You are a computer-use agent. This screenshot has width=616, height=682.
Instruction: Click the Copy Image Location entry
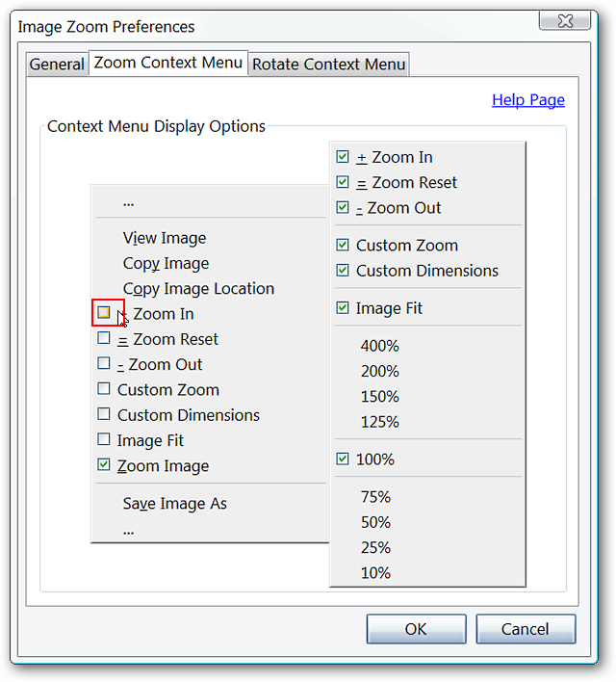coord(198,289)
